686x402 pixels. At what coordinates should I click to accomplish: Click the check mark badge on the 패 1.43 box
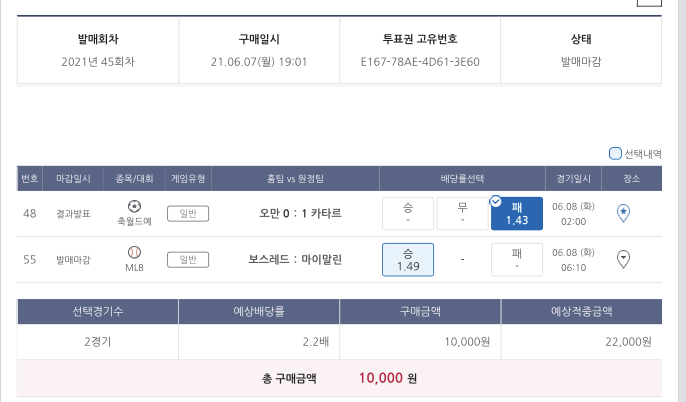pyautogui.click(x=495, y=200)
